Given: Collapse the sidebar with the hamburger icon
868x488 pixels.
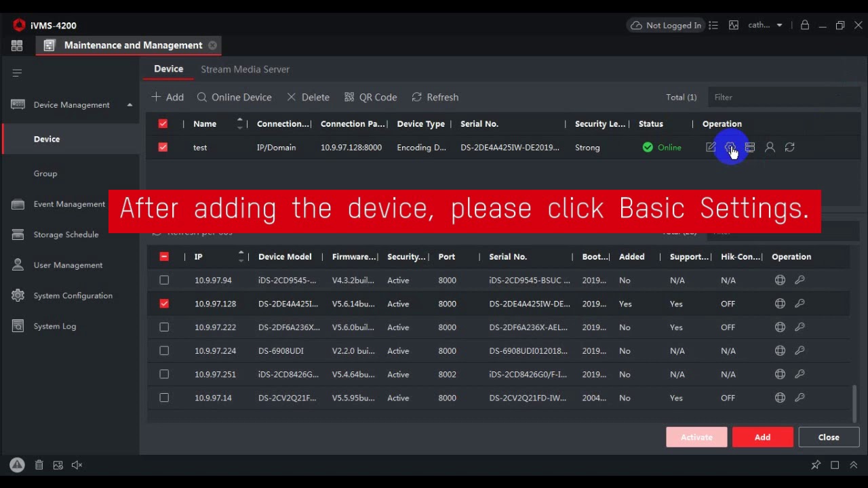Looking at the screenshot, I should pos(17,73).
